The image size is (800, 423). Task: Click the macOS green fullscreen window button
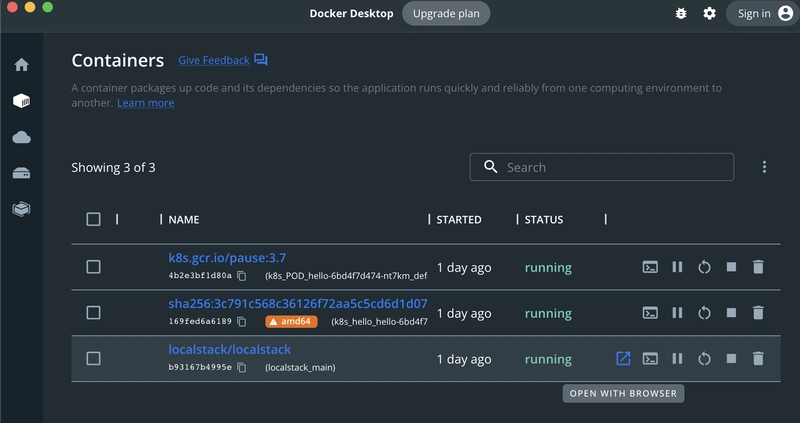tap(47, 7)
